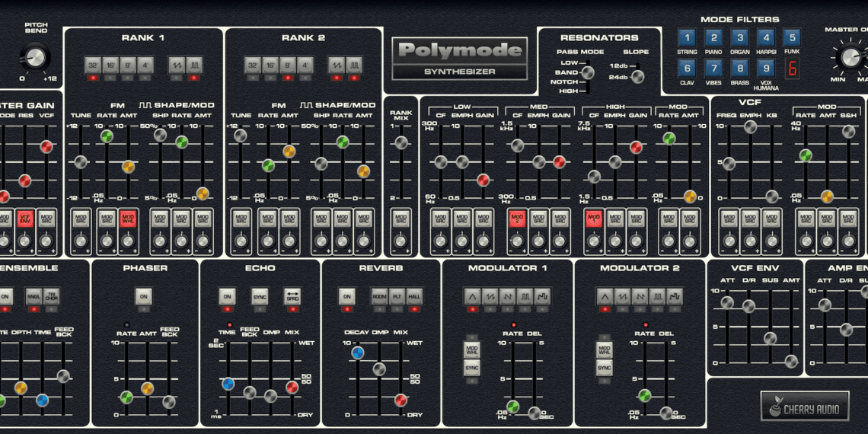Click Reverb DECAY blue slider handle

point(358,353)
